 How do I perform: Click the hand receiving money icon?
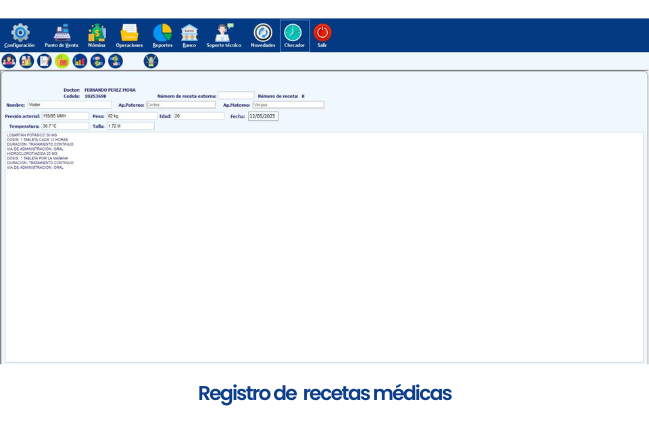(115, 61)
